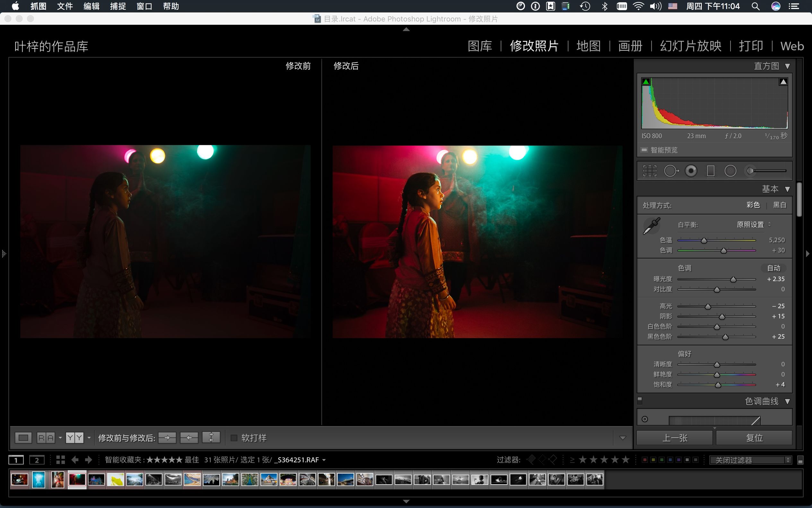This screenshot has width=812, height=508.
Task: Select the spot removal tool
Action: [x=671, y=171]
